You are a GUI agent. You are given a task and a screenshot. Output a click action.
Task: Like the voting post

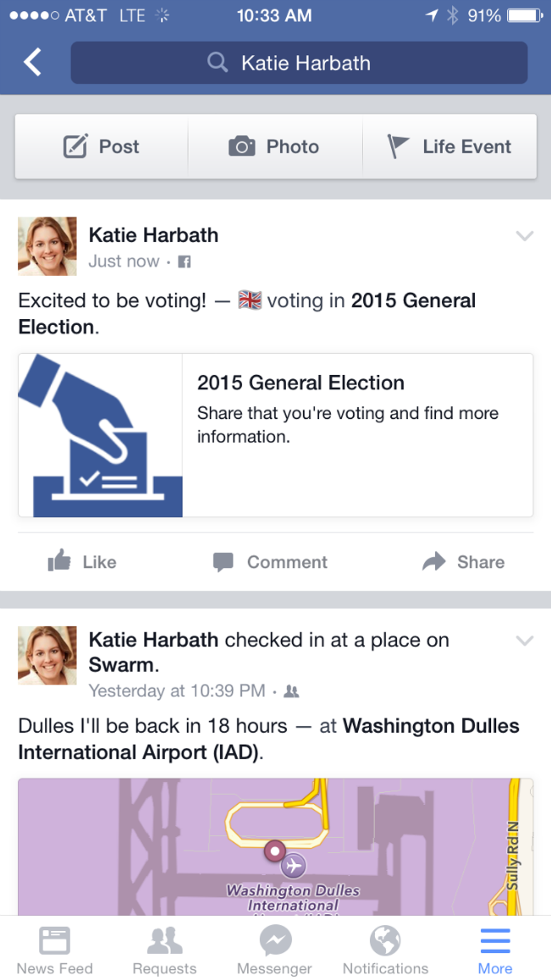82,562
